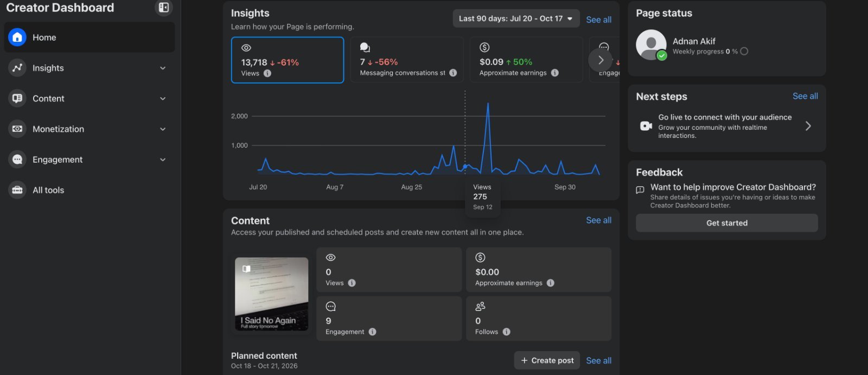Click the eye icon in content Views tile
The width and height of the screenshot is (868, 375).
tap(330, 258)
